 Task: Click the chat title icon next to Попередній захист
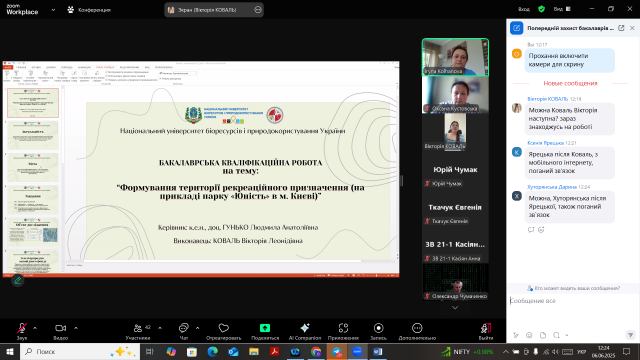[x=516, y=28]
